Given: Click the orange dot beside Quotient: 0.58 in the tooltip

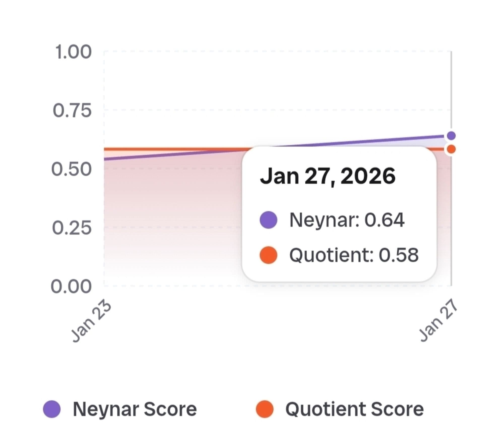Looking at the screenshot, I should pyautogui.click(x=268, y=255).
